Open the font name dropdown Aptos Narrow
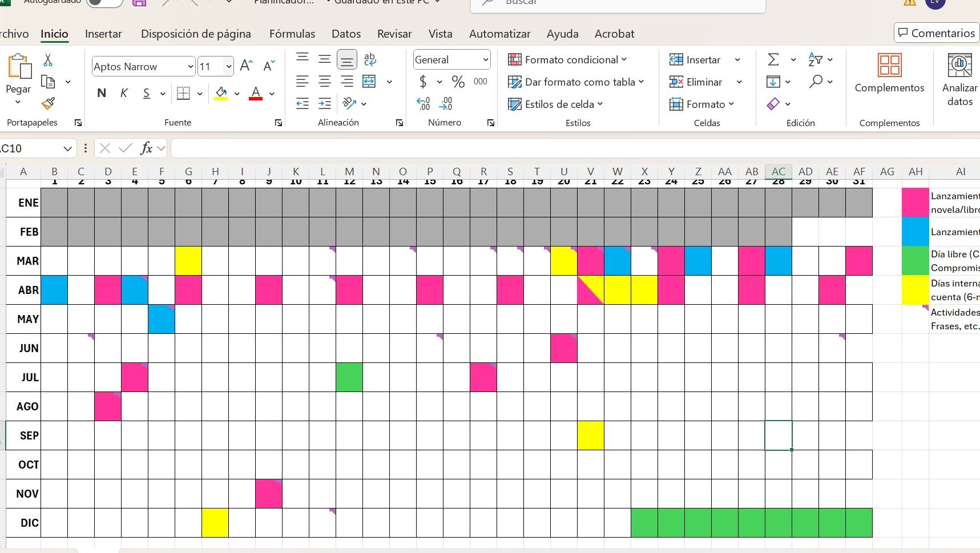Screen dimensions: 980x553 (x=191, y=67)
